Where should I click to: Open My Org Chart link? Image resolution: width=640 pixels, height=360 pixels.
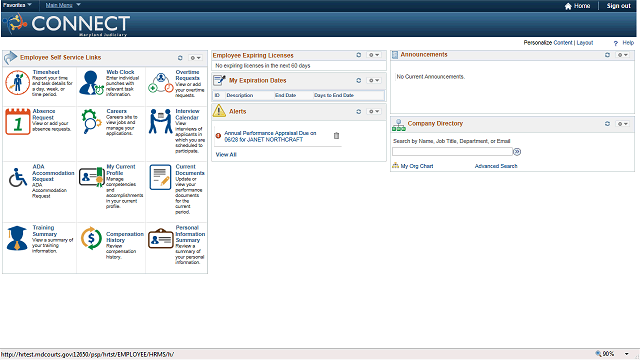pyautogui.click(x=417, y=166)
